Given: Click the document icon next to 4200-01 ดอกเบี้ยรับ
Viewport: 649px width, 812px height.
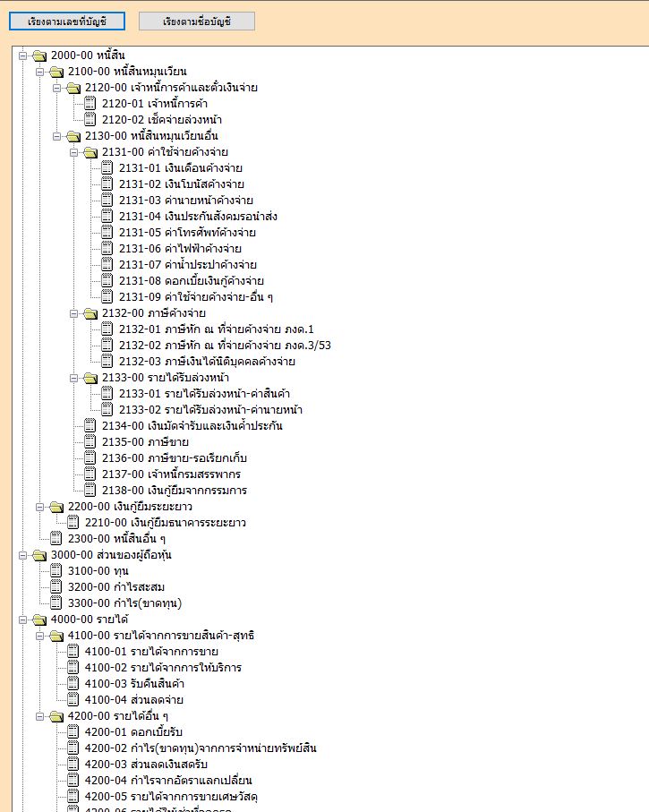Looking at the screenshot, I should click(73, 731).
